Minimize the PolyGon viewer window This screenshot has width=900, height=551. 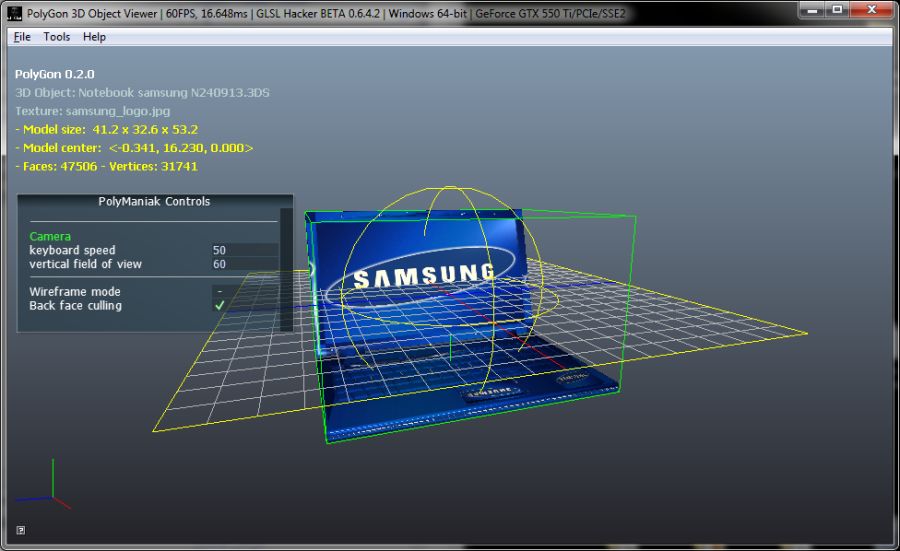point(812,10)
